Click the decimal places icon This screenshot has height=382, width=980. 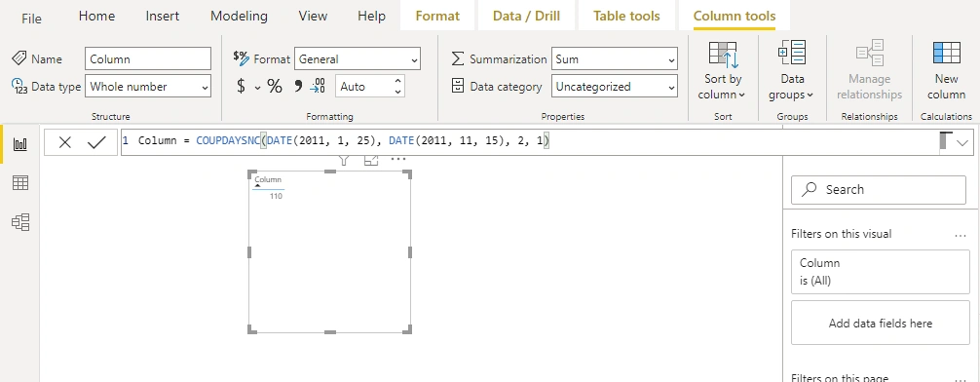[318, 86]
